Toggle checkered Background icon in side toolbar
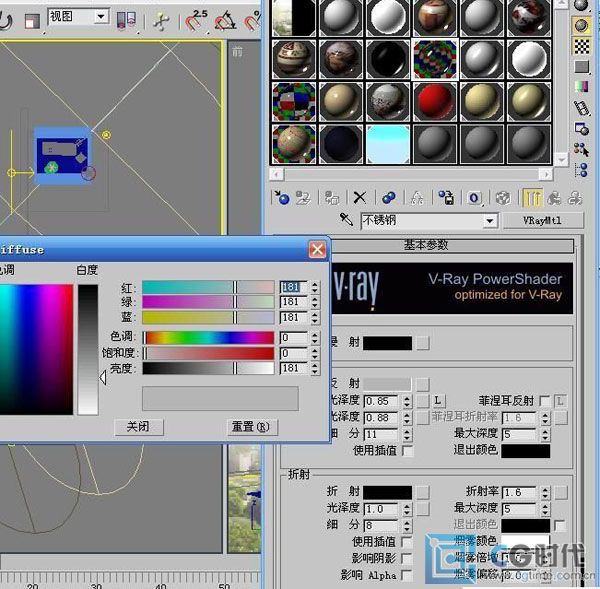600x589 pixels. click(x=582, y=47)
